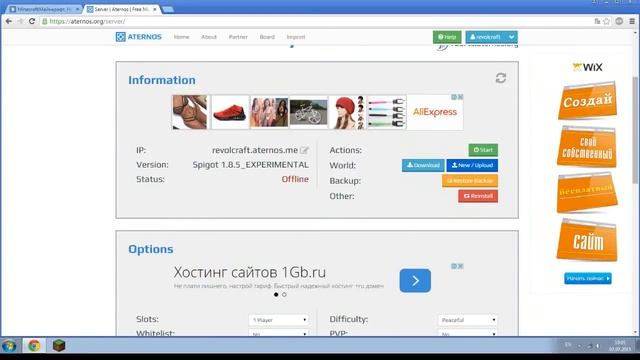Expand the revolcraft account dropdown arrow
This screenshot has width=640, height=360.
pyautogui.click(x=511, y=37)
